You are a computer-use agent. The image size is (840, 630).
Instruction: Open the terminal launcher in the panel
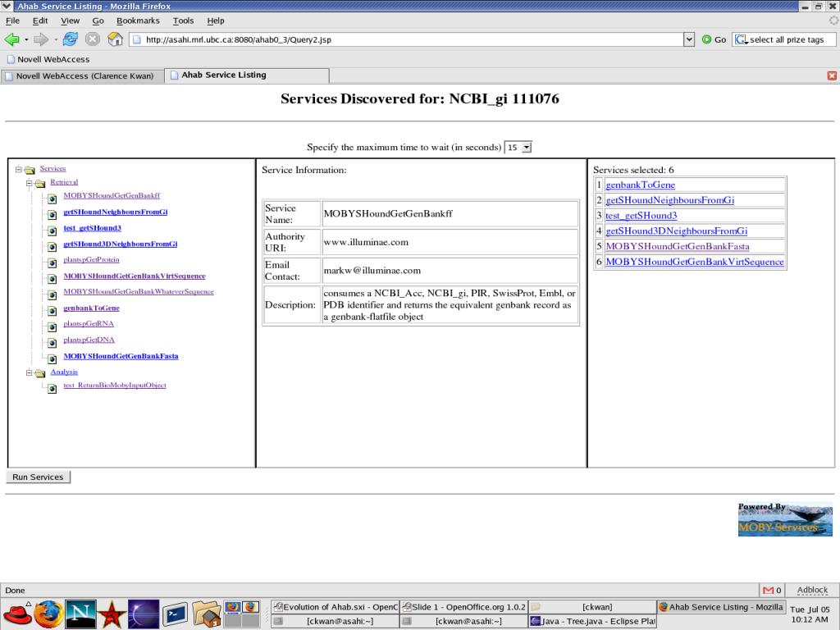click(x=176, y=614)
